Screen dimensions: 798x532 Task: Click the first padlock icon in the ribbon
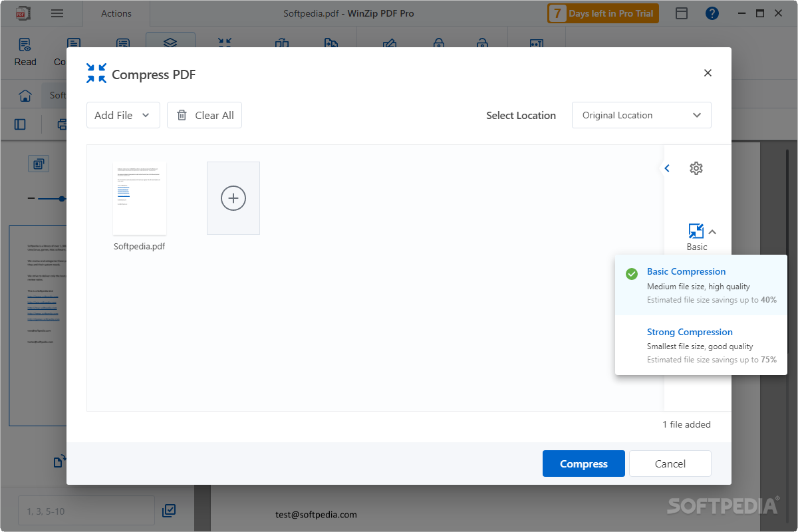click(438, 43)
